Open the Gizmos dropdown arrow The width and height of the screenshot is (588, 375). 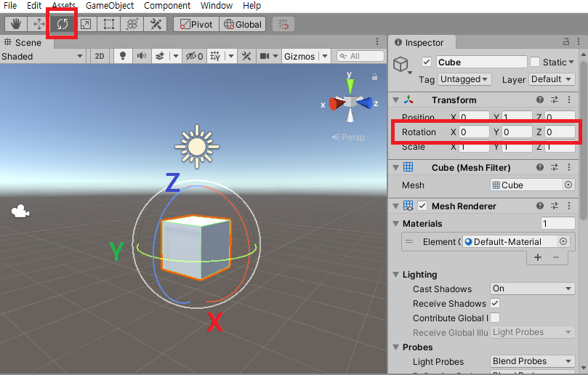[x=325, y=56]
